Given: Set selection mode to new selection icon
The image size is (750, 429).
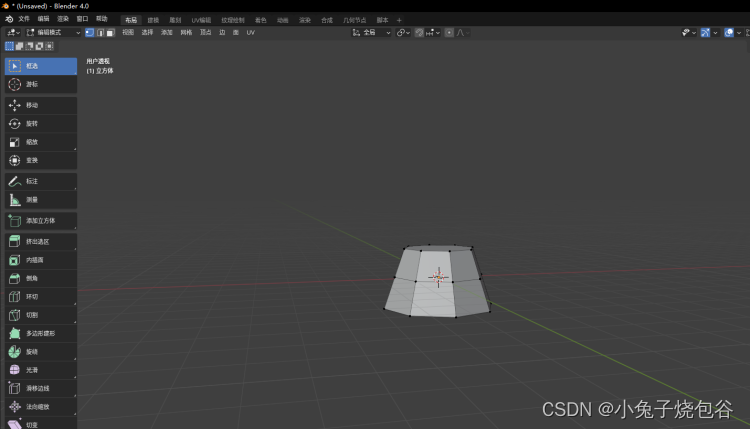Looking at the screenshot, I should pos(10,46).
